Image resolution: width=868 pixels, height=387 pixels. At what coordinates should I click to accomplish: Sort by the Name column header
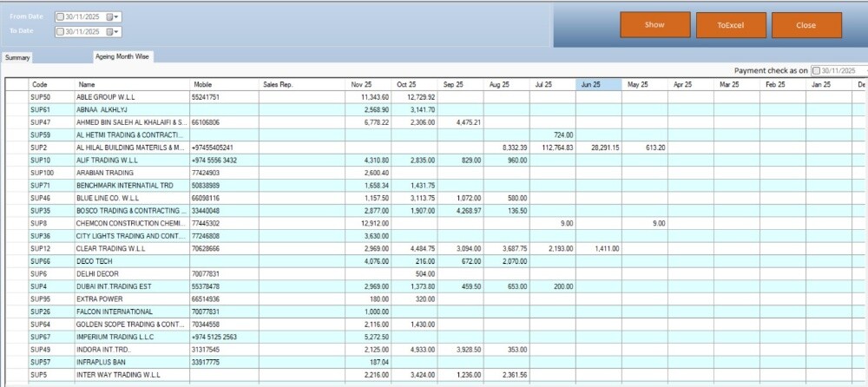click(x=132, y=85)
